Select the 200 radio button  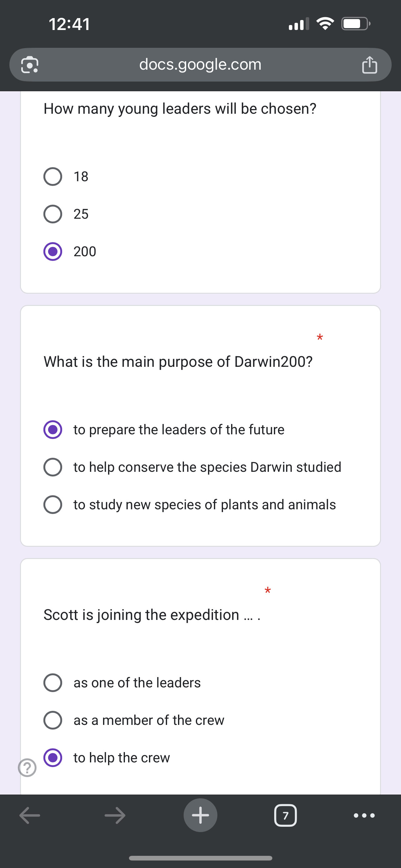coord(53,251)
